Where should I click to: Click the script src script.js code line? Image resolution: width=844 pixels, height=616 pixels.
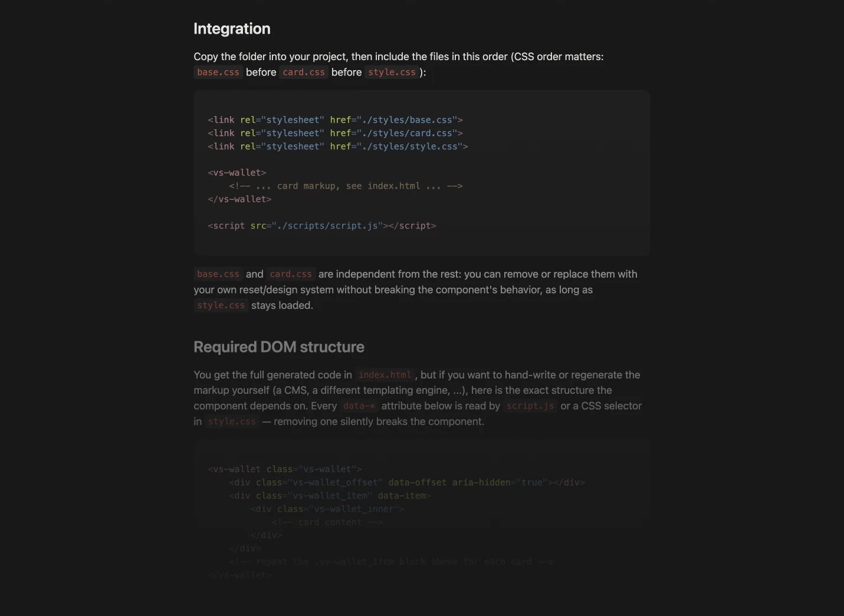coord(322,226)
